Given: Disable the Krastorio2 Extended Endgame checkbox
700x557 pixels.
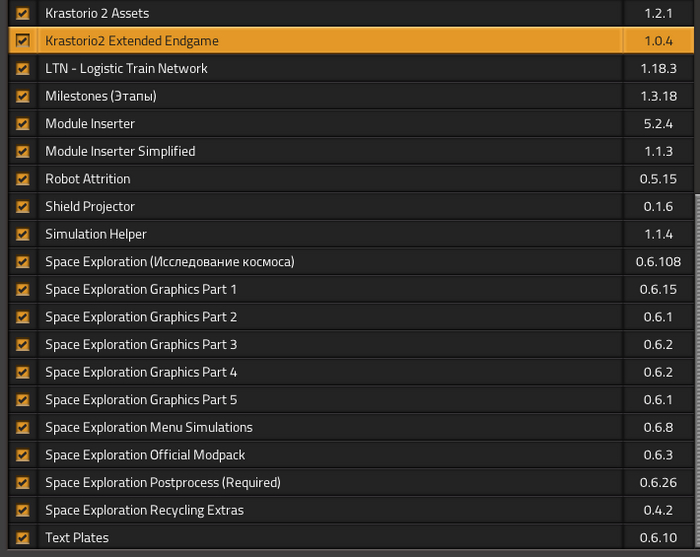Looking at the screenshot, I should (22, 41).
